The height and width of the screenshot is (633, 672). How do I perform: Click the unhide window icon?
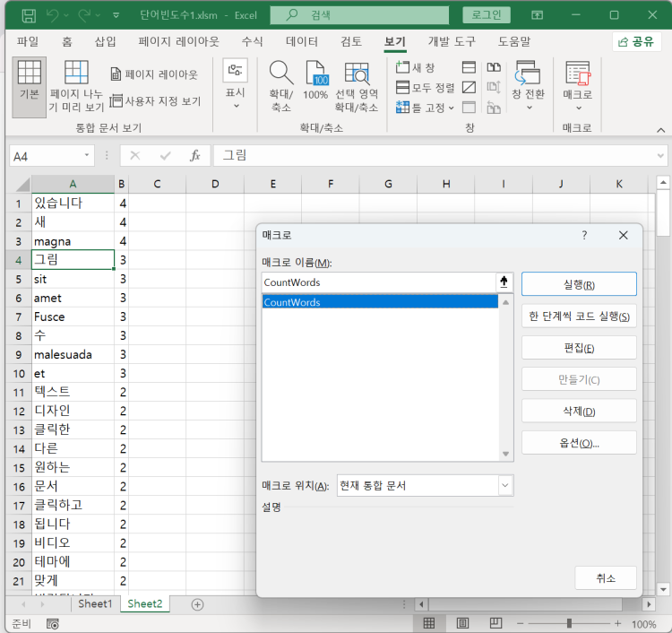pyautogui.click(x=469, y=108)
